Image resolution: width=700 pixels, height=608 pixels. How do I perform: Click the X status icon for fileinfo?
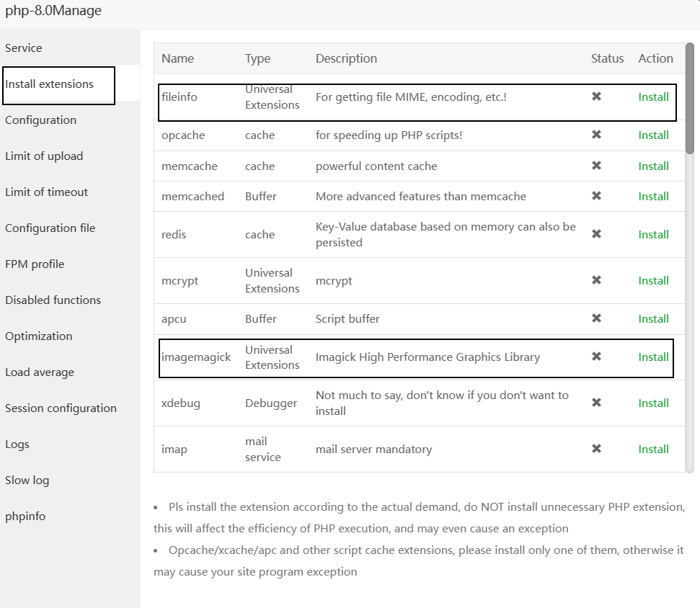pyautogui.click(x=596, y=97)
